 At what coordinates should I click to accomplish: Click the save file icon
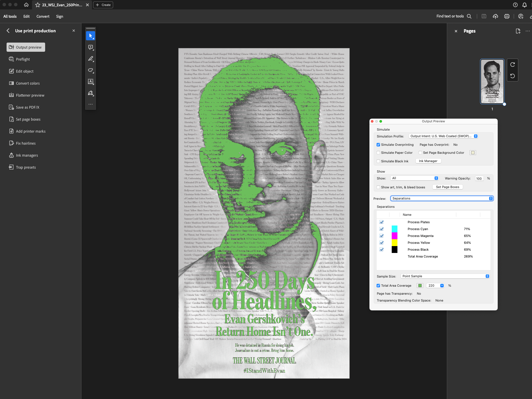(484, 16)
